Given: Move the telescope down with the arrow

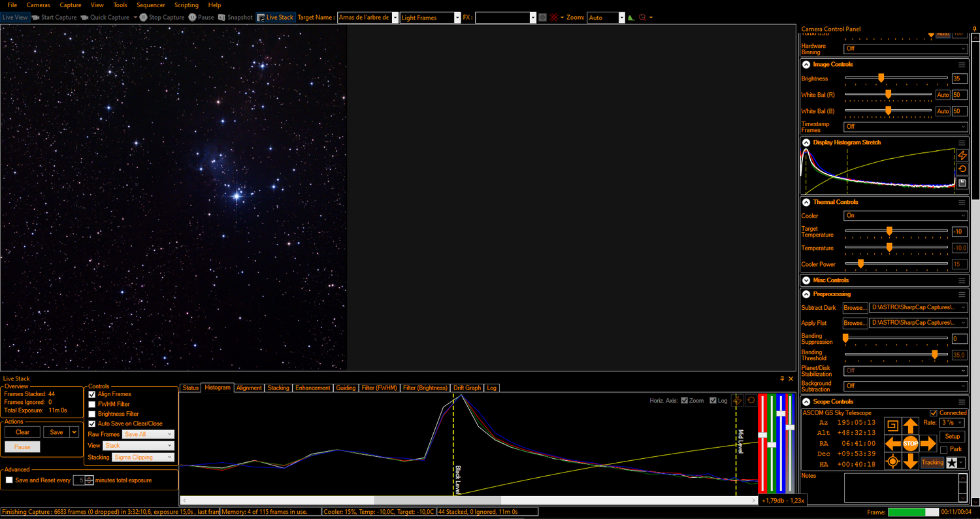Looking at the screenshot, I should tap(911, 461).
